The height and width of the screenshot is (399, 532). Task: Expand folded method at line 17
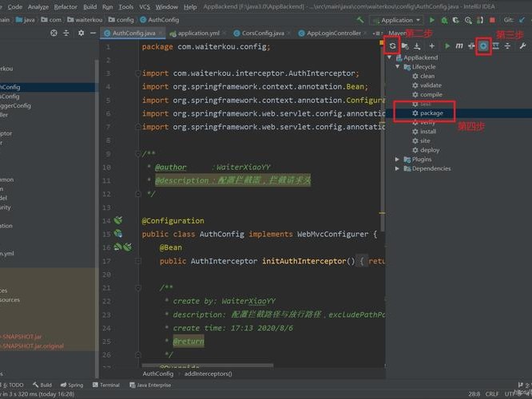click(x=137, y=261)
